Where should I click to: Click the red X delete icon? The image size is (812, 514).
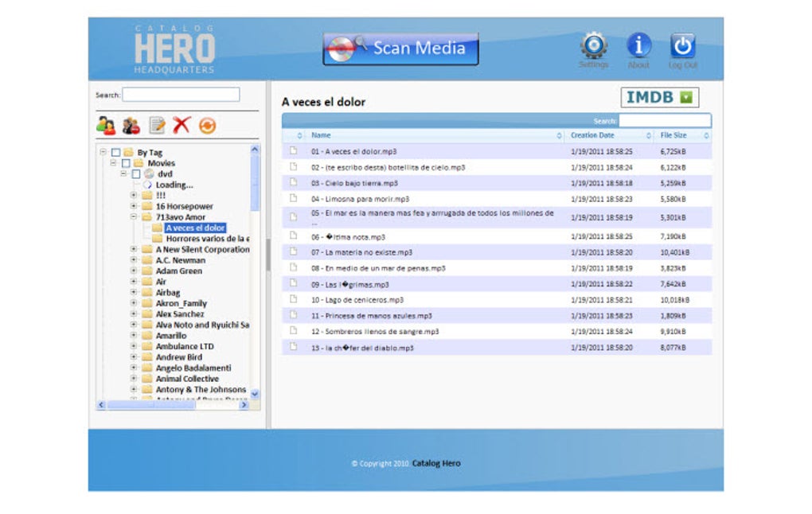pyautogui.click(x=182, y=124)
